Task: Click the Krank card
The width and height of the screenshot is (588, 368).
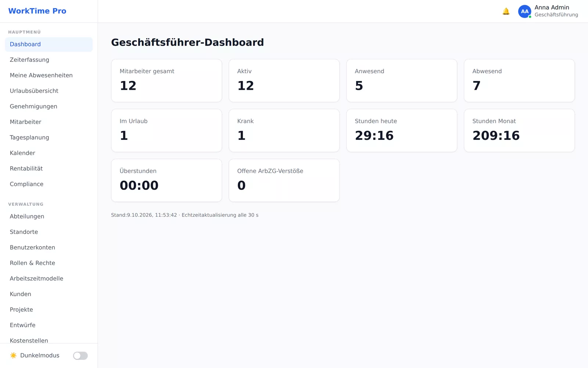Action: (x=284, y=130)
